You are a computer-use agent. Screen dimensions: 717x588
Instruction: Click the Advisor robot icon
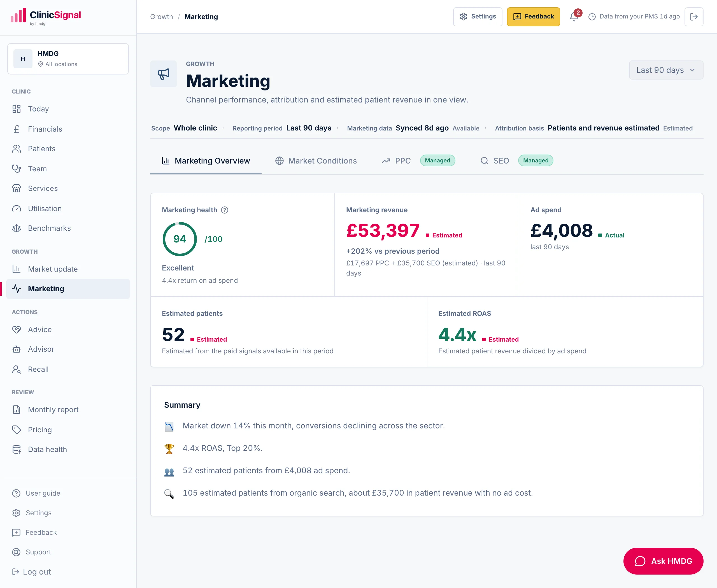(17, 349)
